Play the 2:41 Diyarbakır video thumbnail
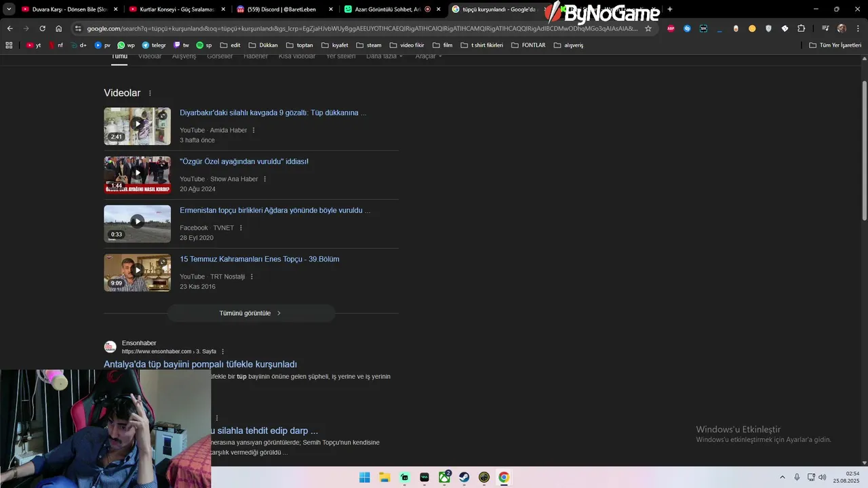 [x=137, y=126]
